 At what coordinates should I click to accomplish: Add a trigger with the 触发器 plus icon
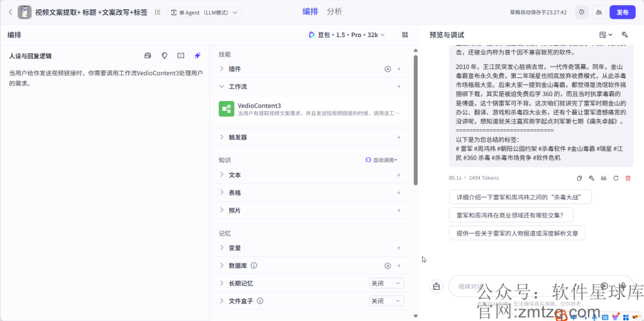coord(399,137)
